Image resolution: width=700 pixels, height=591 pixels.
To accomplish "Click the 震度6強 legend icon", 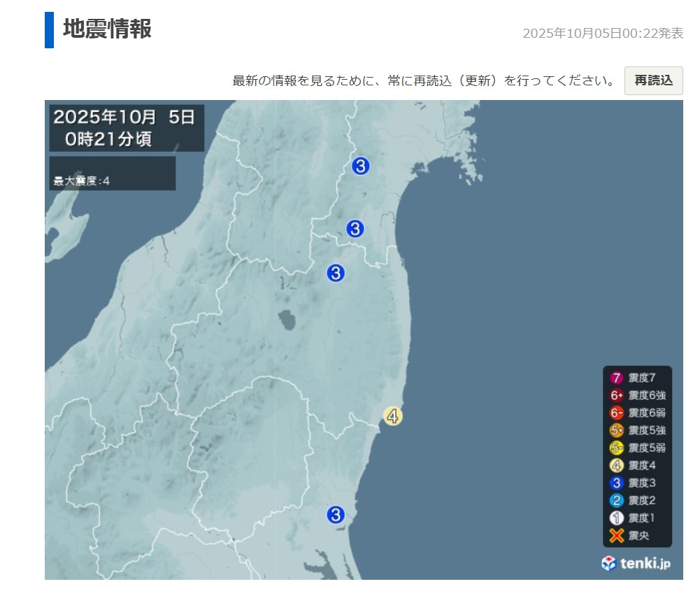I will (x=616, y=395).
